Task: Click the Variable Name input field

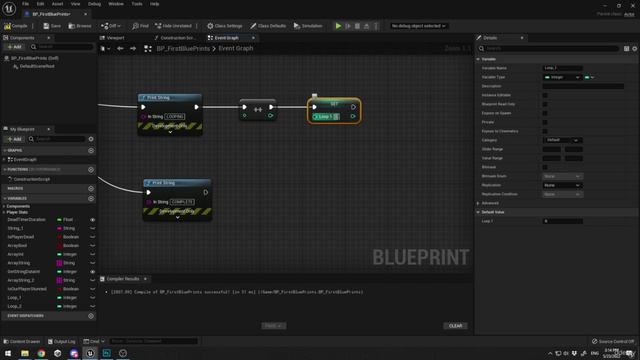Action: (x=562, y=68)
